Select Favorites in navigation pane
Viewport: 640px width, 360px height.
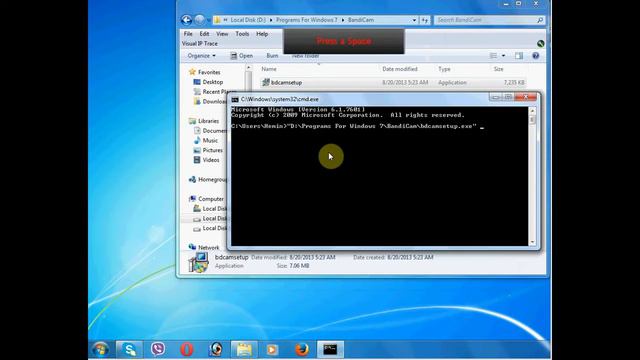(209, 72)
